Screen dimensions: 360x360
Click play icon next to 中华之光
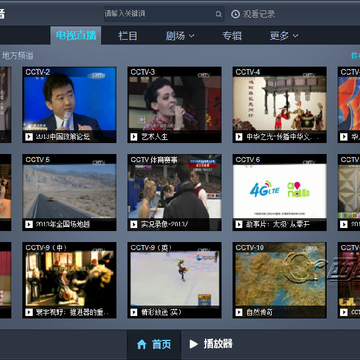(239, 137)
